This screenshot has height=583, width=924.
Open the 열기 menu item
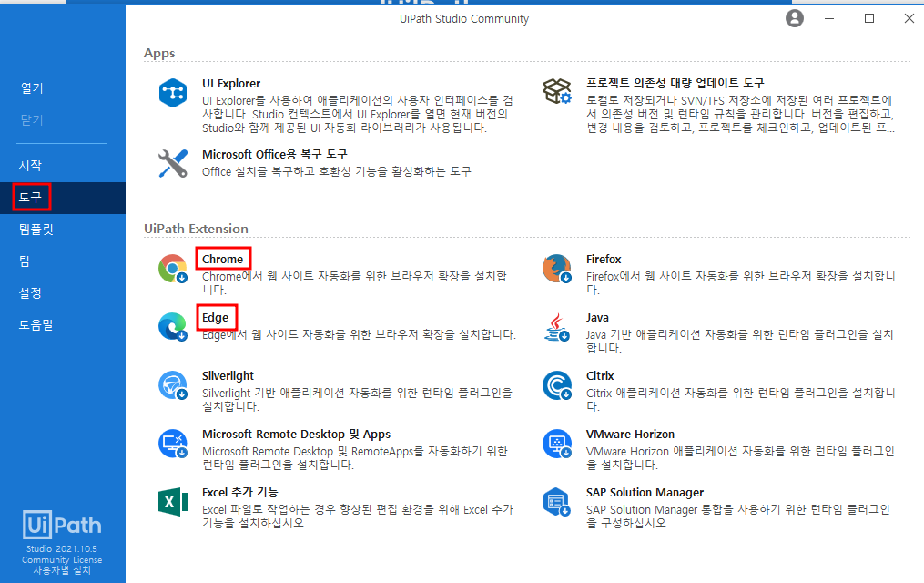click(32, 87)
